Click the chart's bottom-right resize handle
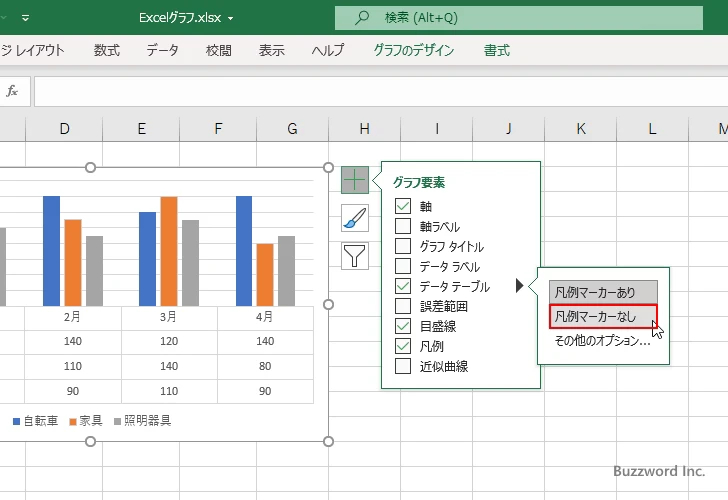The image size is (728, 500). pos(328,442)
